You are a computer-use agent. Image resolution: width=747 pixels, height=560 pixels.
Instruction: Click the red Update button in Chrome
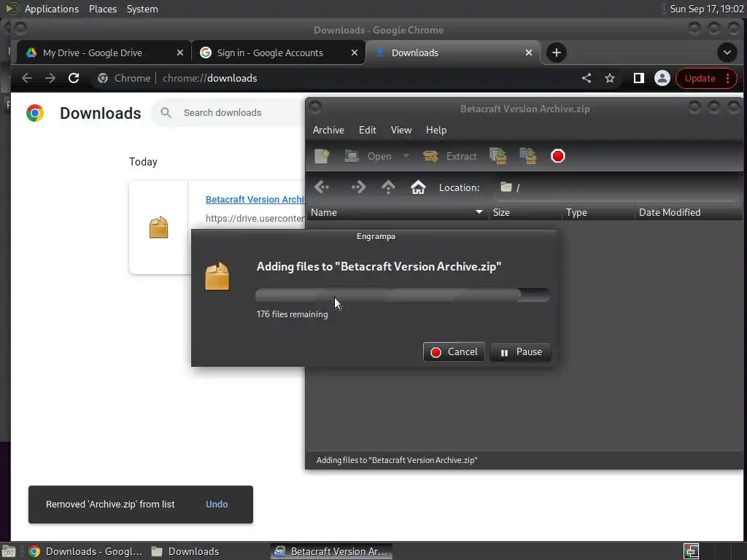tap(706, 78)
